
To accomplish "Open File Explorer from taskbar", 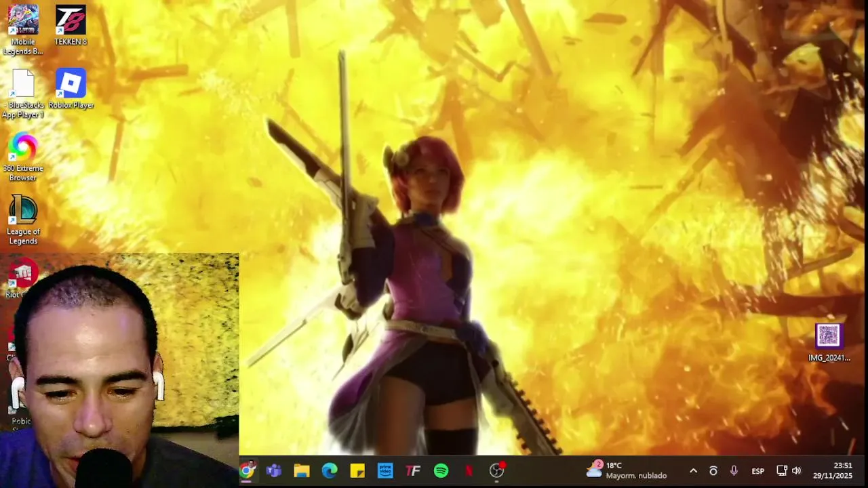I will click(x=302, y=470).
